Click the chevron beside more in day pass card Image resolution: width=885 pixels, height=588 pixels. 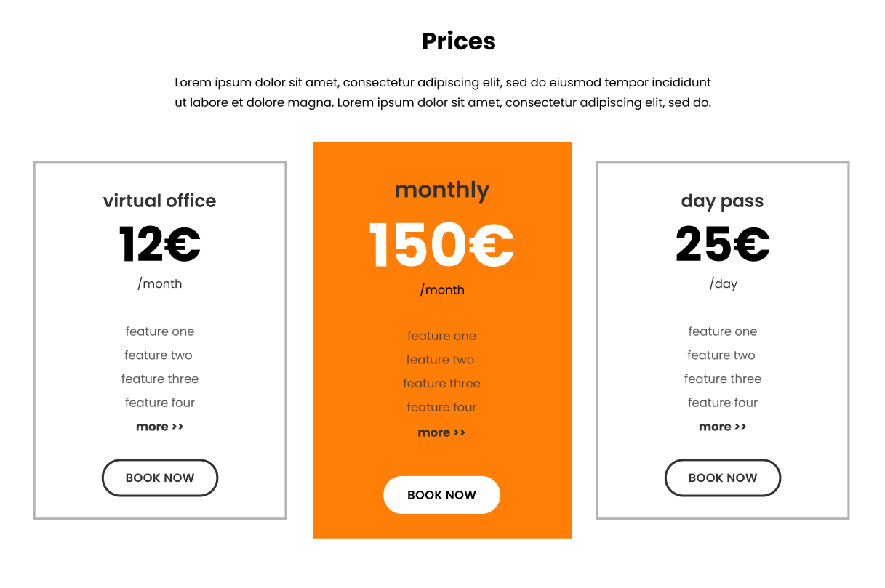(740, 426)
